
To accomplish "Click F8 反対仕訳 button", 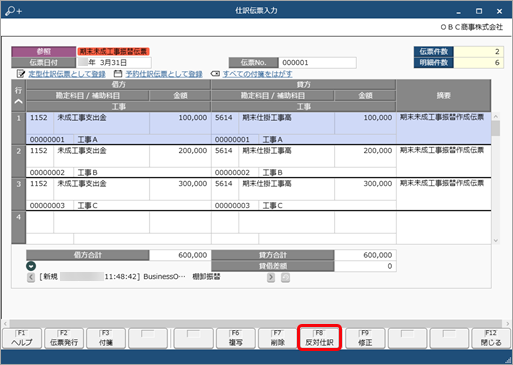I will 319,338.
